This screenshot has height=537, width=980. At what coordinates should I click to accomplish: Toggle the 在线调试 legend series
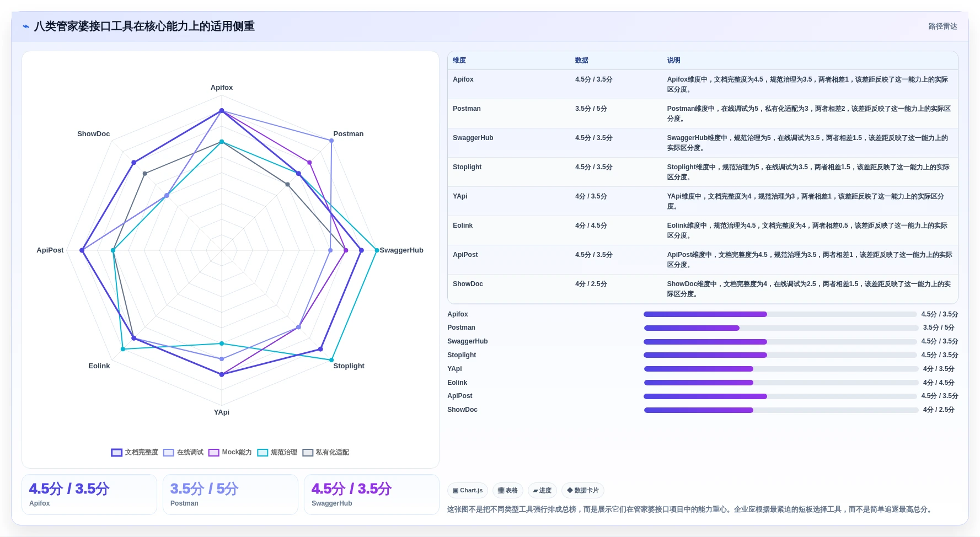[183, 452]
